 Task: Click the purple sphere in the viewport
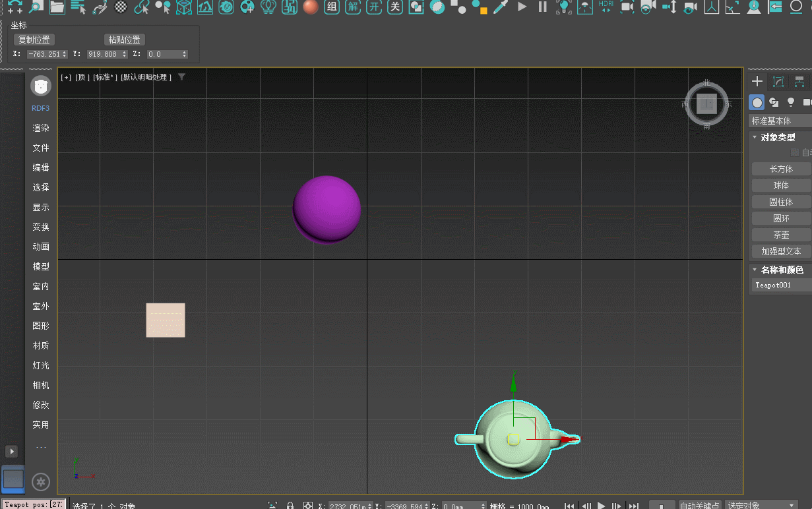[x=327, y=208]
